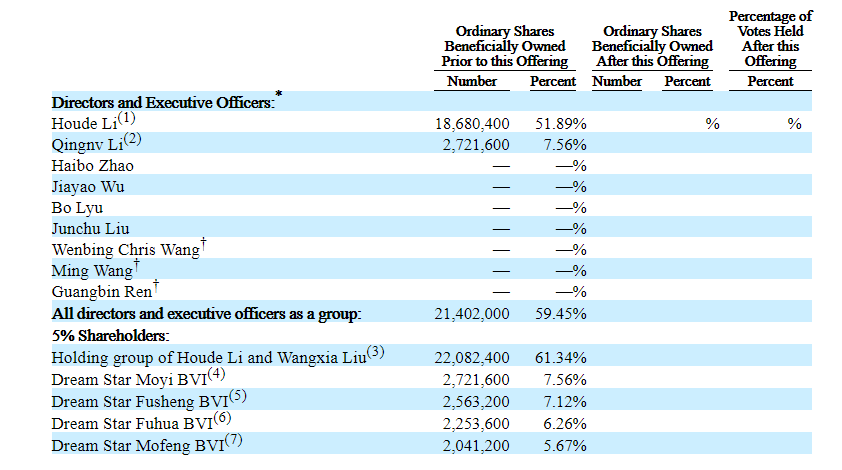Select the Haibo Zhao row name
This screenshot has width=842, height=470.
[92, 166]
